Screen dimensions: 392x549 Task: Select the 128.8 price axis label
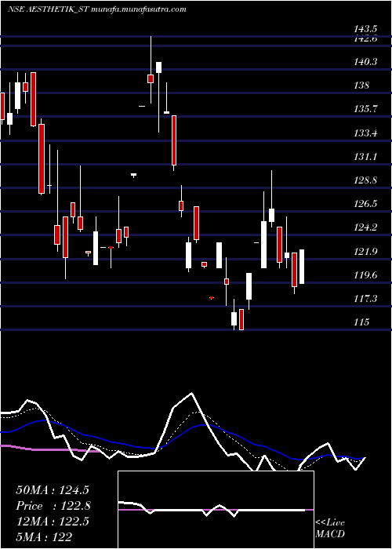click(365, 180)
